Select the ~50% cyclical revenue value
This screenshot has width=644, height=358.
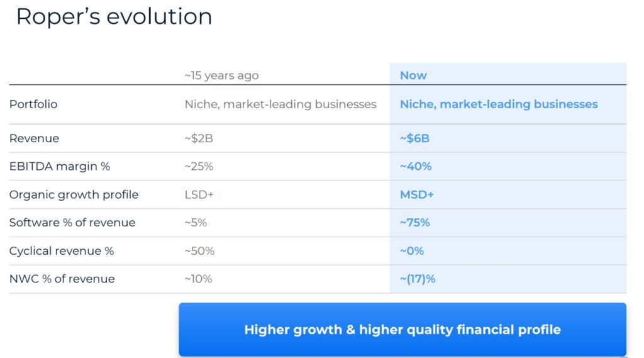click(x=199, y=251)
